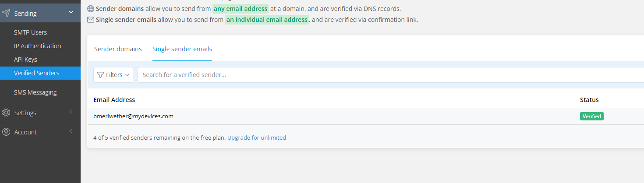Switch to the Sender domains tab

pos(118,49)
